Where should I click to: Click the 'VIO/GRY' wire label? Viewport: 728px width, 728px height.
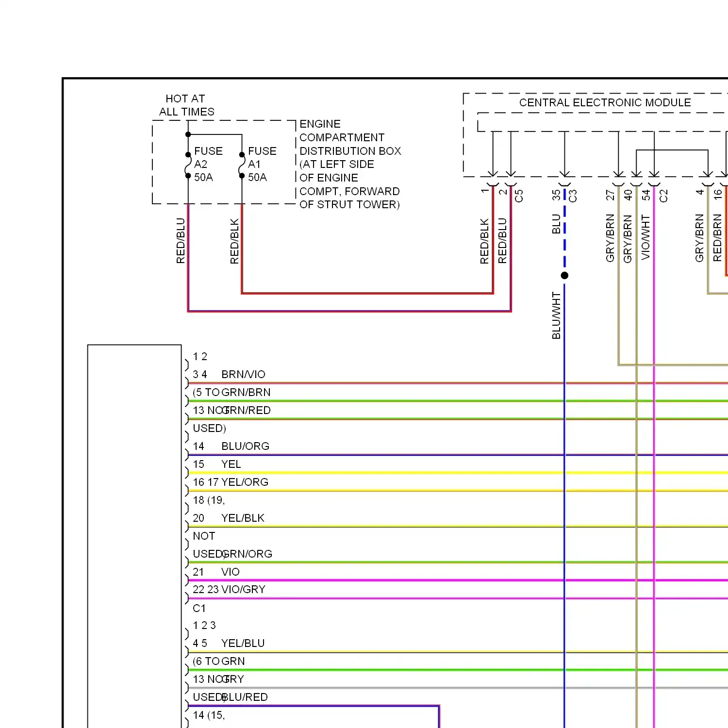coord(243,589)
